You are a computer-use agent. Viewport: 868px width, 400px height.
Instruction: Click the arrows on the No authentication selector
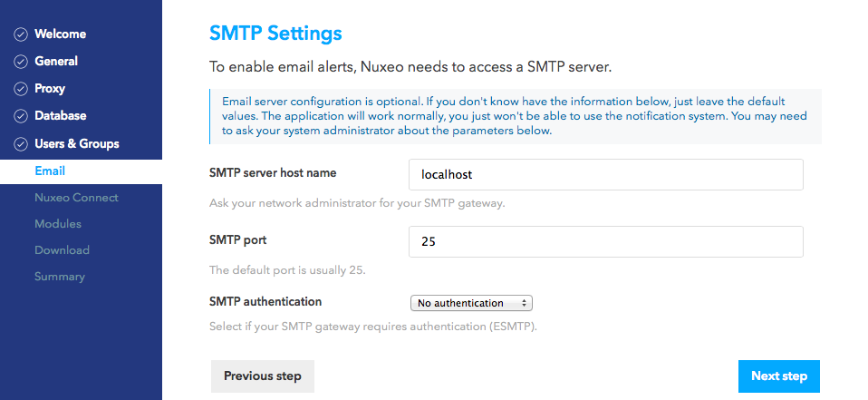tap(524, 303)
